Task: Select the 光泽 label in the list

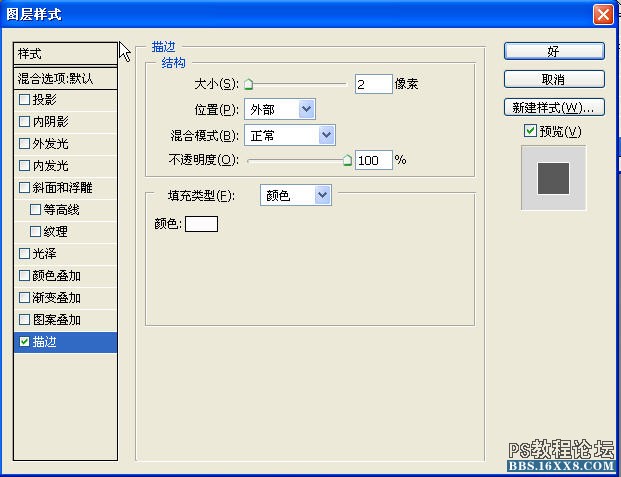Action: [44, 254]
